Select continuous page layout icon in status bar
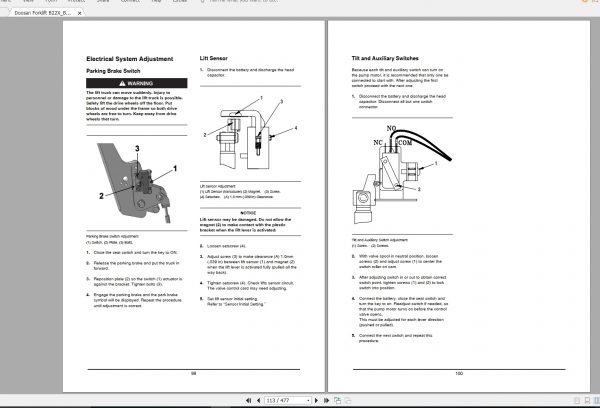The width and height of the screenshot is (600, 408). click(587, 400)
